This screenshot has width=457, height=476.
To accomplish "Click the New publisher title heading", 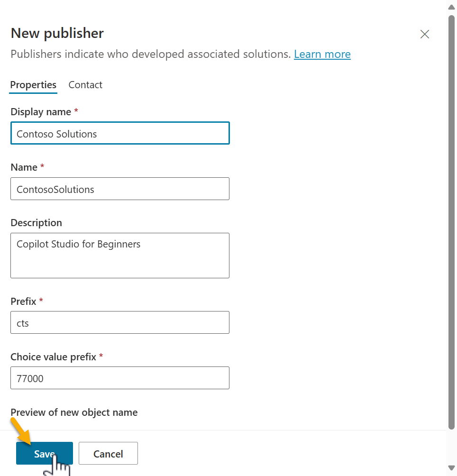I will coord(57,33).
